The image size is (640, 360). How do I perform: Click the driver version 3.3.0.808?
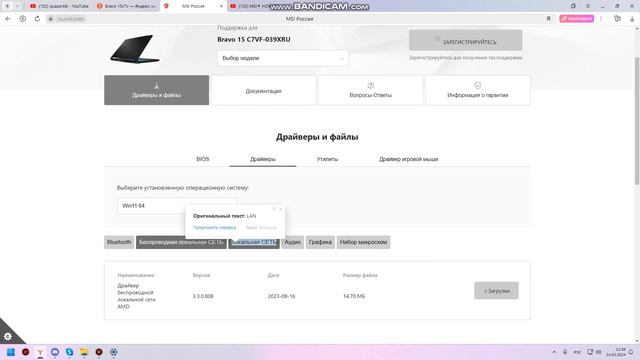[x=203, y=296]
